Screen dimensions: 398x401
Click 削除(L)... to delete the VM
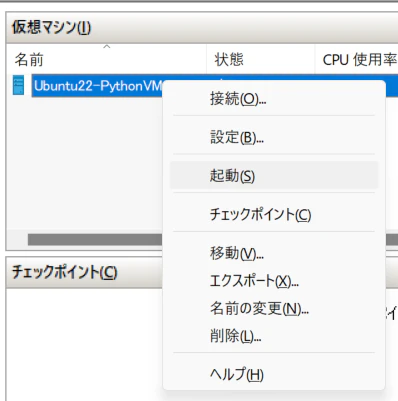[x=274, y=336]
